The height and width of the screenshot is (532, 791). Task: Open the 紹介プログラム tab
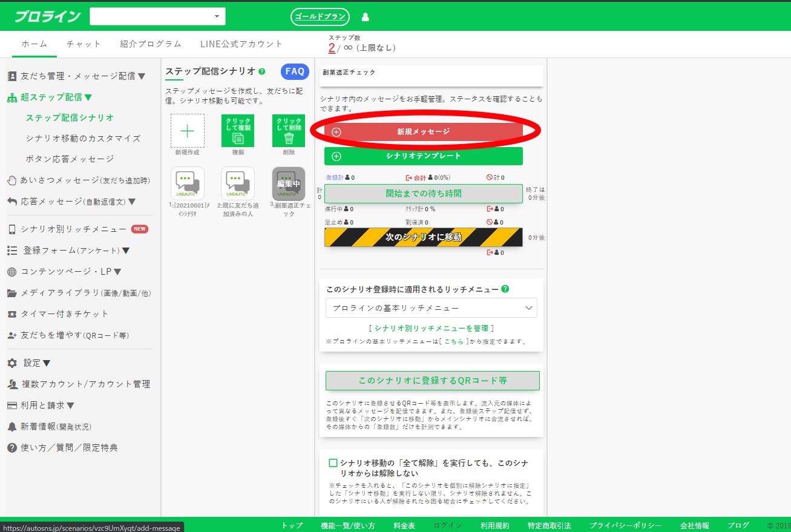click(151, 44)
